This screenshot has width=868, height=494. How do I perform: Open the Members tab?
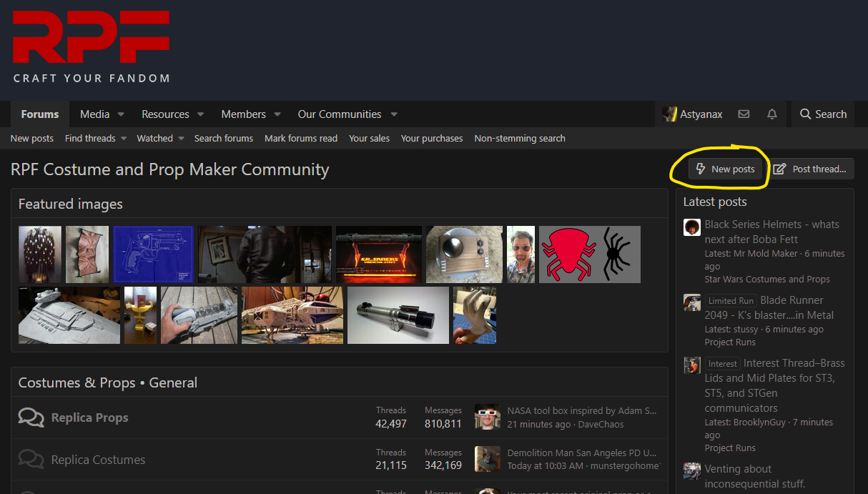[243, 114]
